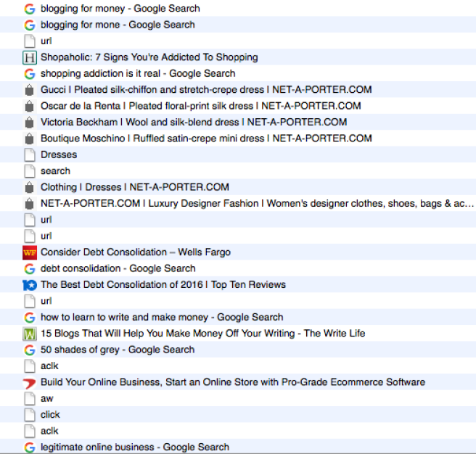Click the red ecommerce favicon beside 'Build Your Online Business'

(29, 382)
